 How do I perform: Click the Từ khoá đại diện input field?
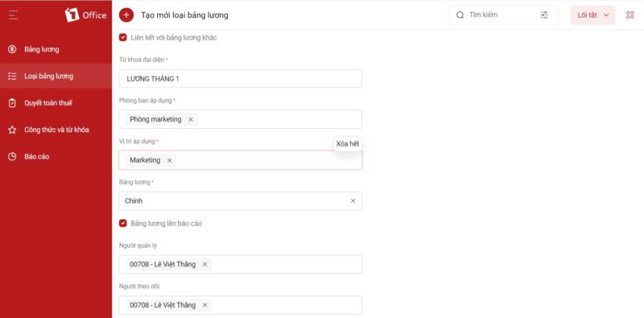tap(240, 78)
